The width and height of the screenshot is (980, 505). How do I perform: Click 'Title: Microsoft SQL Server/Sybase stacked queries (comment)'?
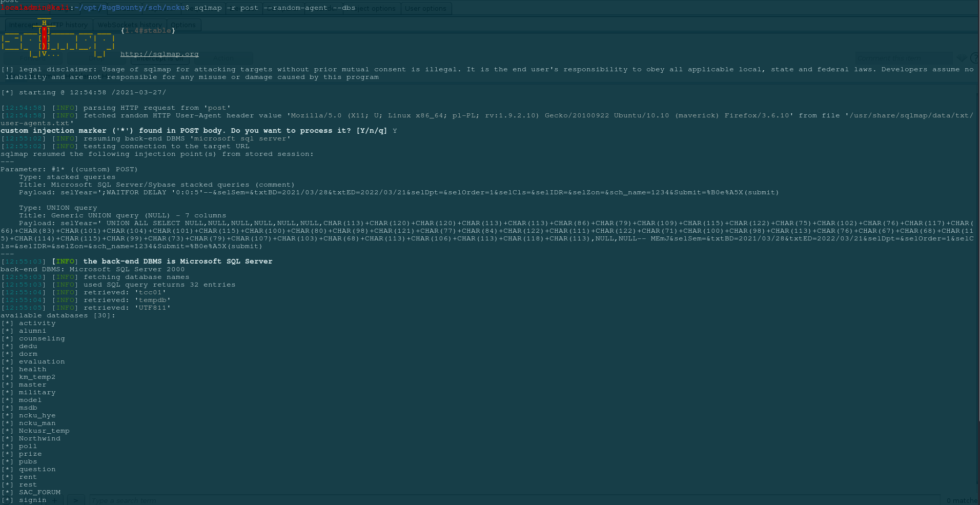[157, 185]
